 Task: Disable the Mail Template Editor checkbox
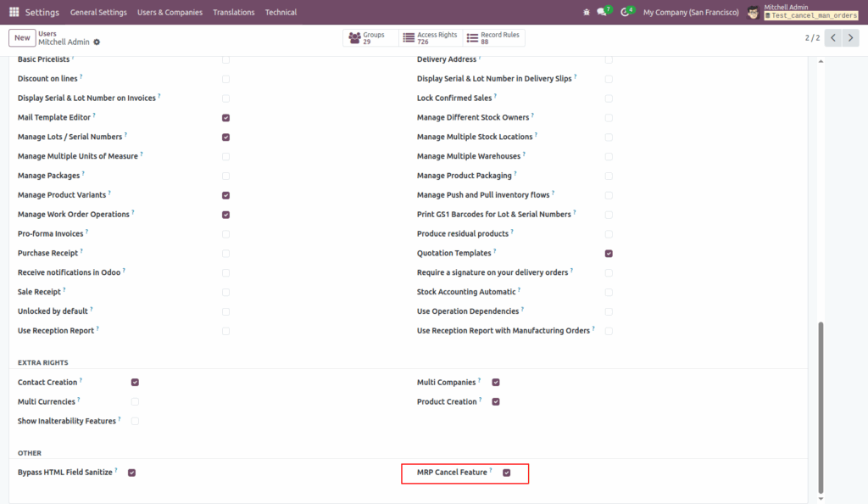click(225, 117)
